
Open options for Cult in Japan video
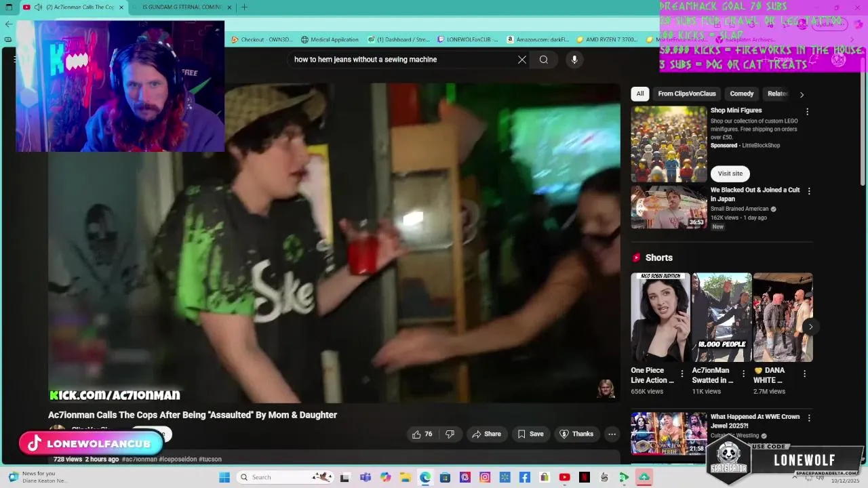coord(809,191)
